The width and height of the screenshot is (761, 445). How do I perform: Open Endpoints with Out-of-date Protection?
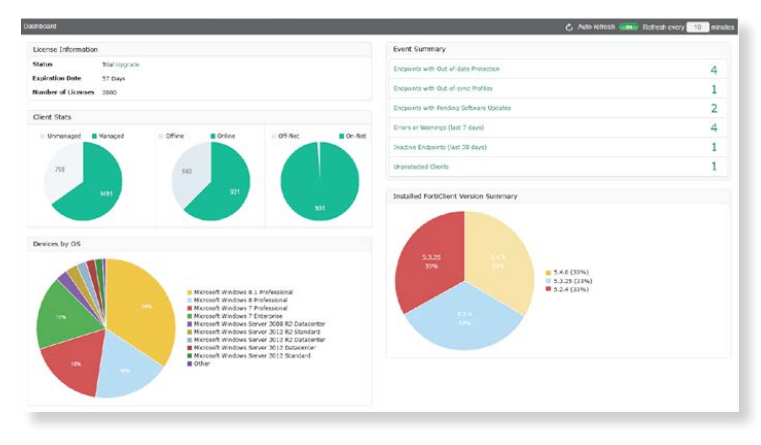click(447, 69)
